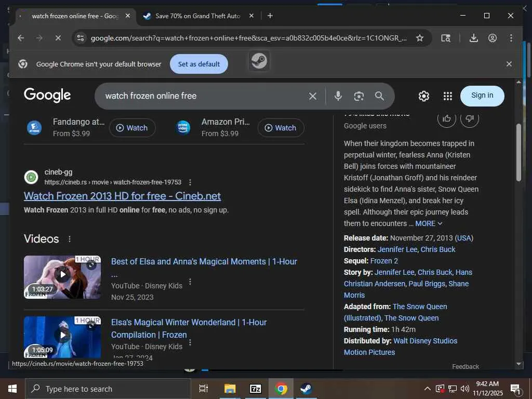Open taskbar clock showing 9:42 AM
The height and width of the screenshot is (399, 532).
click(487, 389)
